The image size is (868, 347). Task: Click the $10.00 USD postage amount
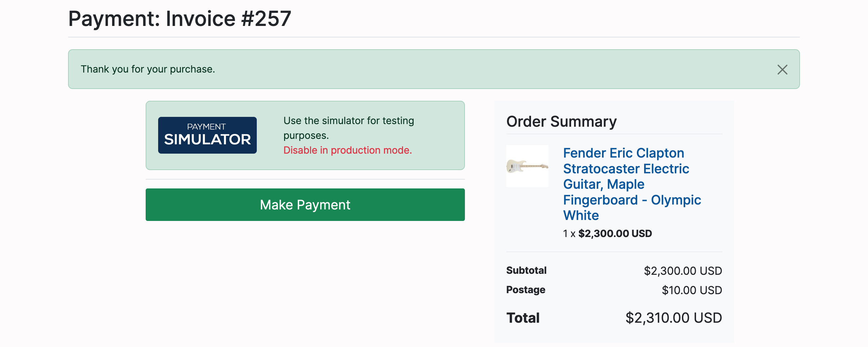pyautogui.click(x=691, y=290)
